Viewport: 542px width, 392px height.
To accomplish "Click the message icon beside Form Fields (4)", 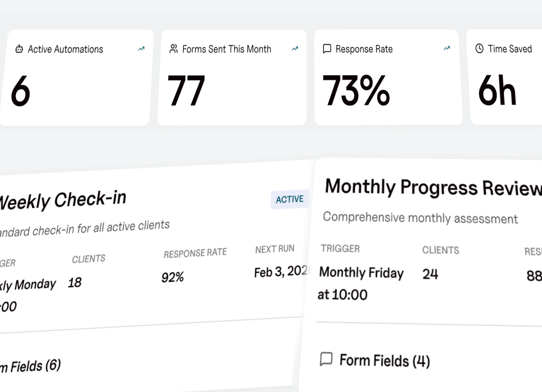I will (x=326, y=359).
